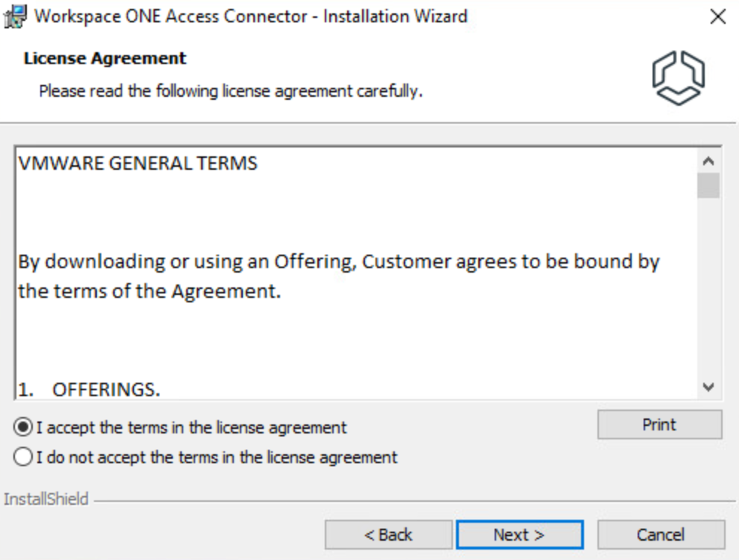Select "I accept the terms" radio button
Screen dimensions: 739x560
click(24, 427)
